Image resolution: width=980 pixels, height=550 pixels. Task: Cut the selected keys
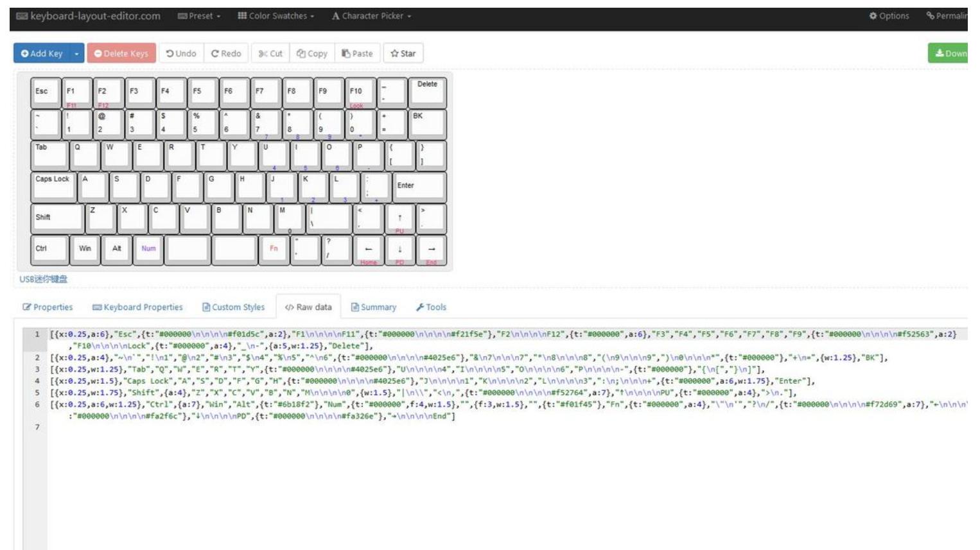point(270,53)
